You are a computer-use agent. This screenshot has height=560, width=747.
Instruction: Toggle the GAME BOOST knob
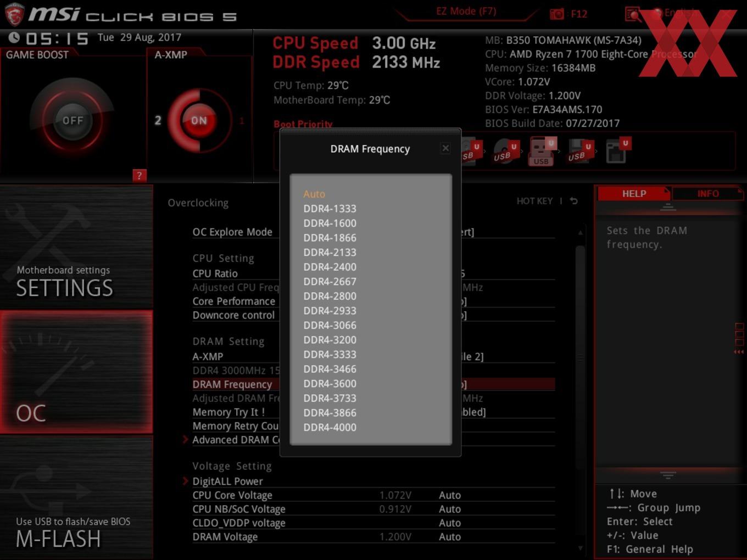point(73,120)
